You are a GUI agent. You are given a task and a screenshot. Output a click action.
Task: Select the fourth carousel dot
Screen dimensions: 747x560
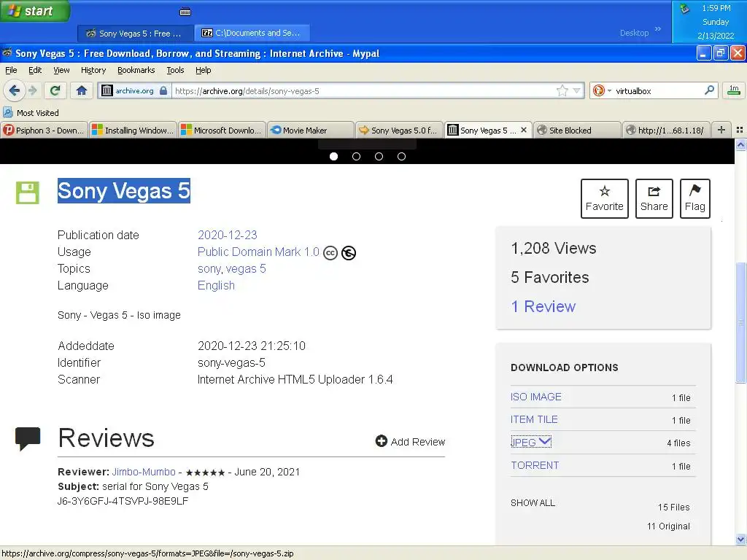(x=402, y=156)
